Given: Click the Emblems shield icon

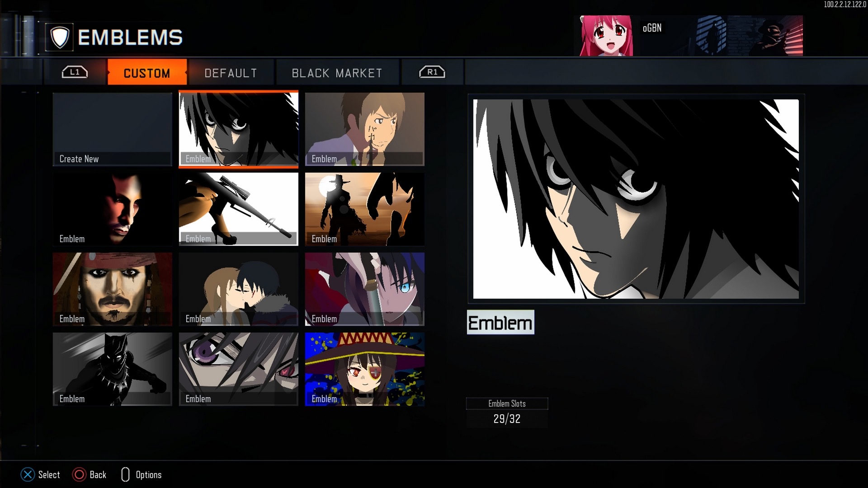Looking at the screenshot, I should point(60,37).
